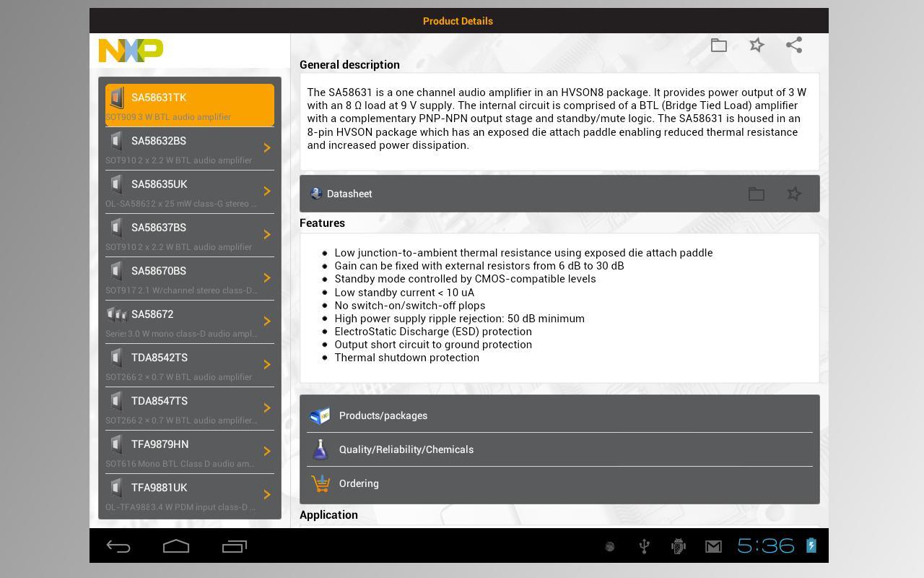
Task: Select SA58670BS product
Action: (x=190, y=278)
